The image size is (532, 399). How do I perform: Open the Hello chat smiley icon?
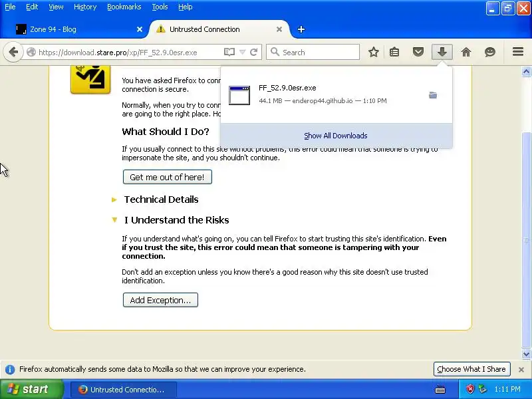[490, 53]
